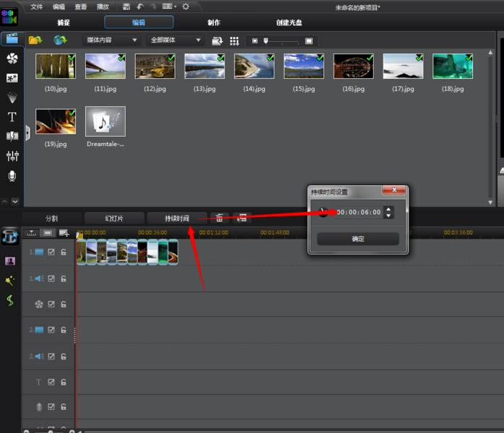Open the avatar icon in left timeline strip
This screenshot has width=504, height=433.
pyautogui.click(x=10, y=261)
